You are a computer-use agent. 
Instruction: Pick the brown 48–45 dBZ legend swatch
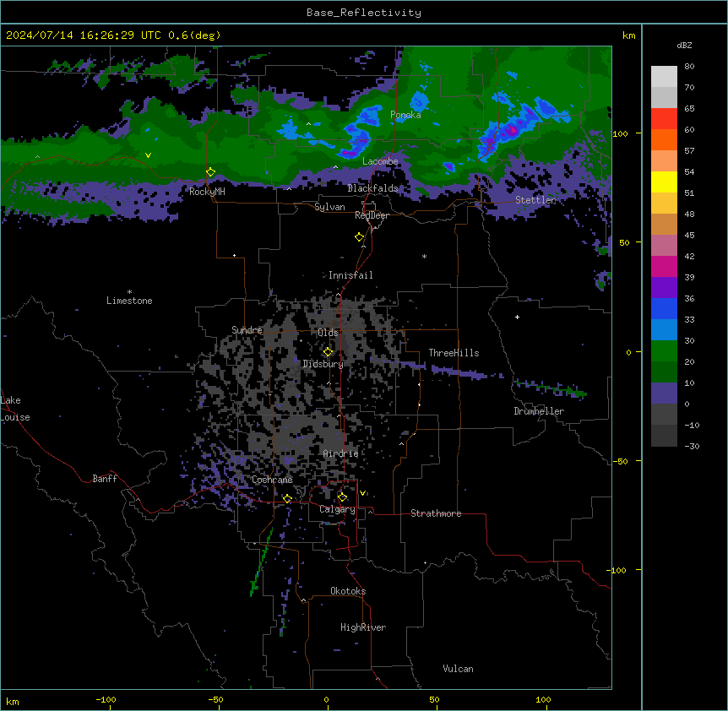pyautogui.click(x=664, y=225)
